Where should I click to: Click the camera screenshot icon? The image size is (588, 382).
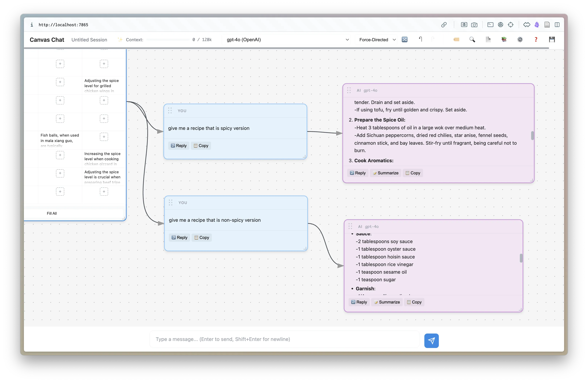pos(474,25)
